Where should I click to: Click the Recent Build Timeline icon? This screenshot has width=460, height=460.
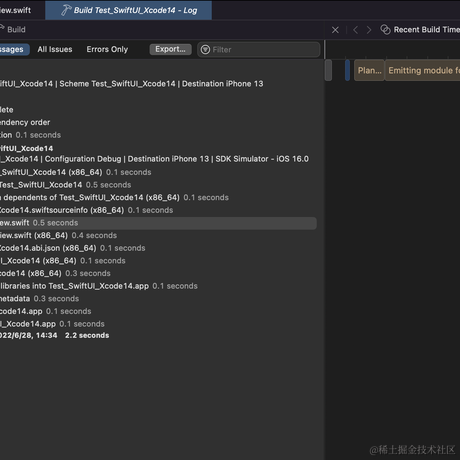point(385,30)
